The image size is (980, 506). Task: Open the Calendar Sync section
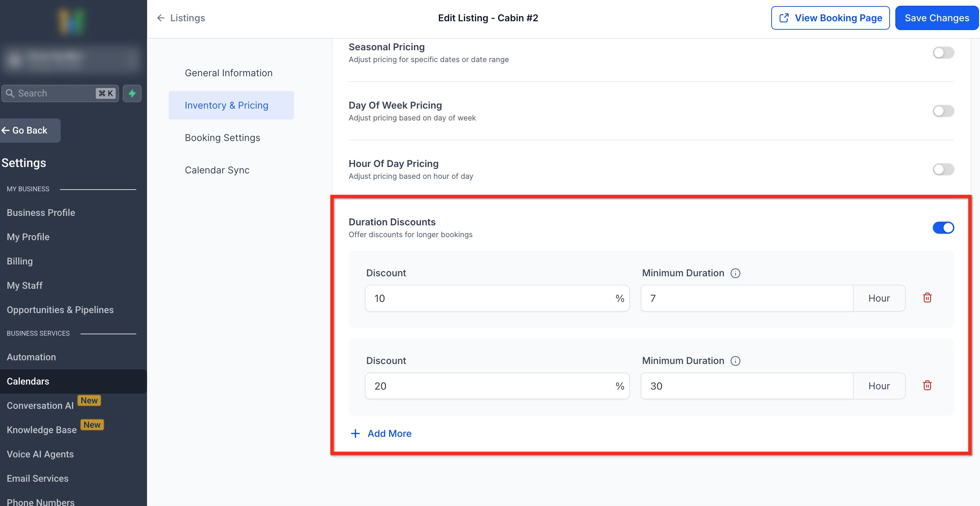coord(217,170)
